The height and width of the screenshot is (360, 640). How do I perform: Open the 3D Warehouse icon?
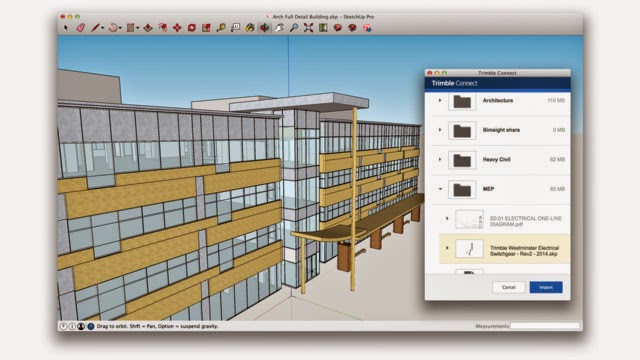pos(338,28)
